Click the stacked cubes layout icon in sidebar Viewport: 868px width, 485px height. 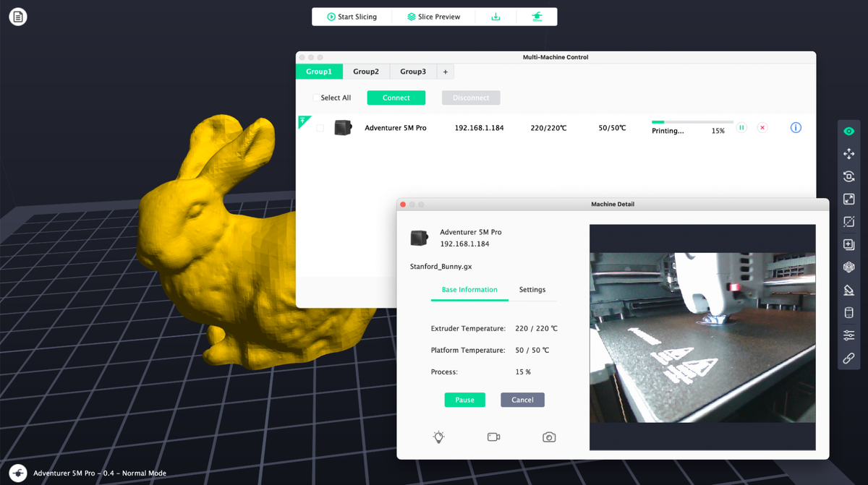[849, 267]
